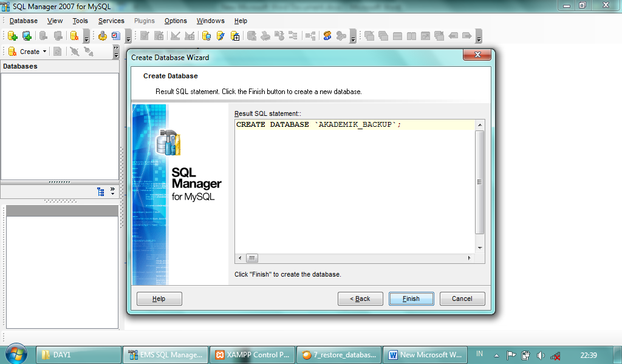Image resolution: width=622 pixels, height=364 pixels.
Task: Switch to 7_restore_database taskbar item
Action: click(x=339, y=355)
